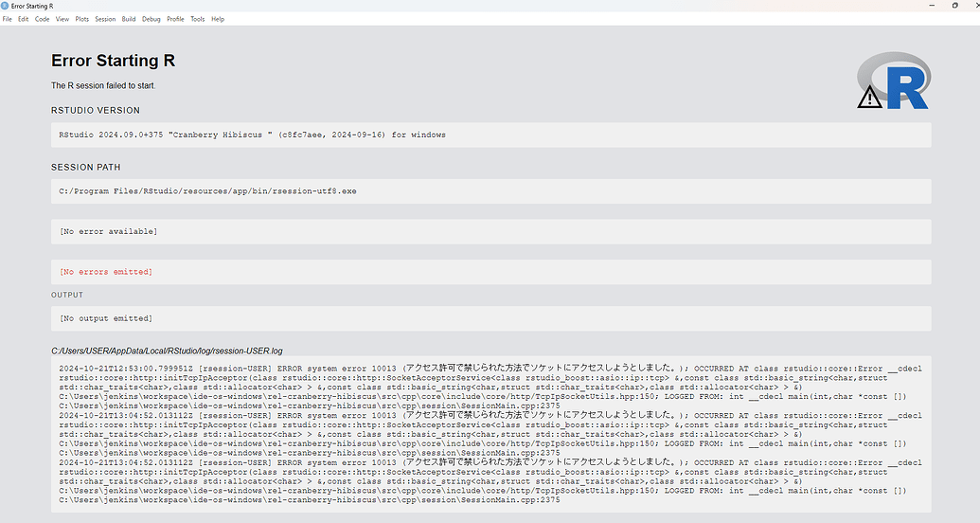Click the RStudio icon in title bar
The height and width of the screenshot is (523, 980).
pos(5,6)
